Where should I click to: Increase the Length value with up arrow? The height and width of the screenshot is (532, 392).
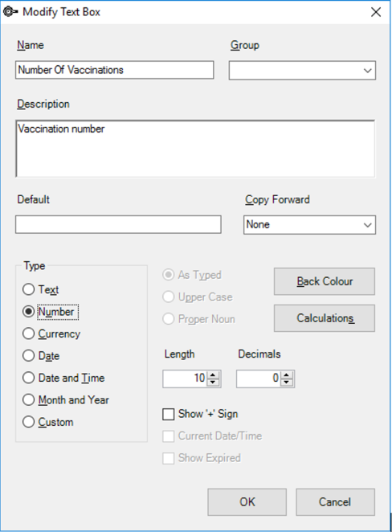213,375
